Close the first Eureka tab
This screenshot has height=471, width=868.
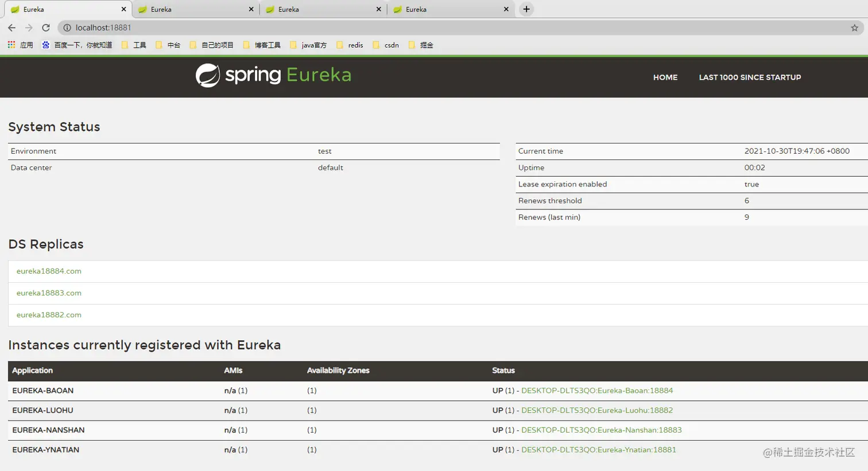click(x=123, y=9)
